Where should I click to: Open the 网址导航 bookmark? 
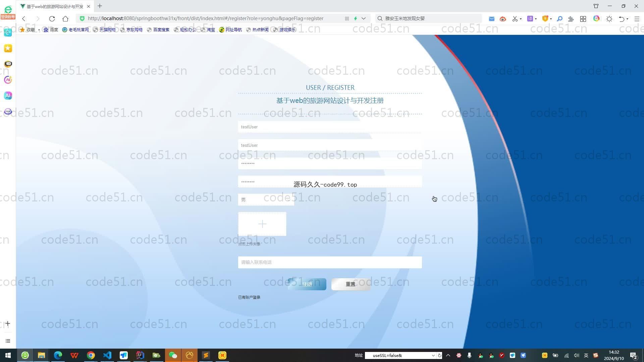230,30
